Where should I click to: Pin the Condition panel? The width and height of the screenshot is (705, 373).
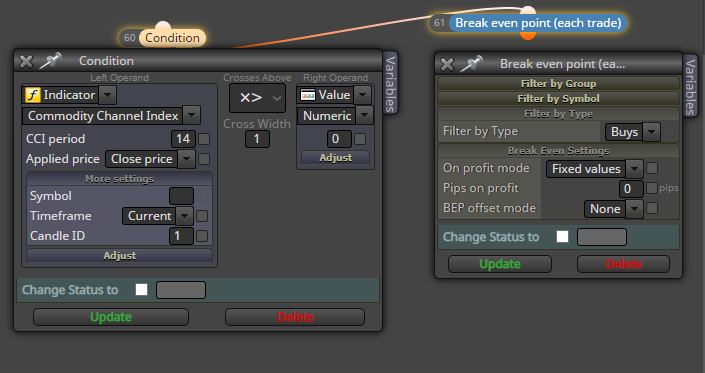coord(50,61)
